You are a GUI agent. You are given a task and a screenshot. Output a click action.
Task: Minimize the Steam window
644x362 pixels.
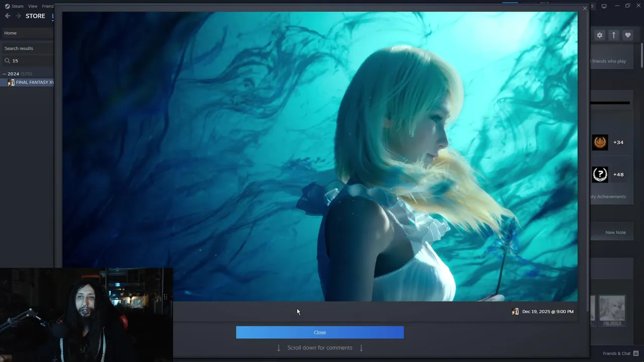(x=616, y=6)
